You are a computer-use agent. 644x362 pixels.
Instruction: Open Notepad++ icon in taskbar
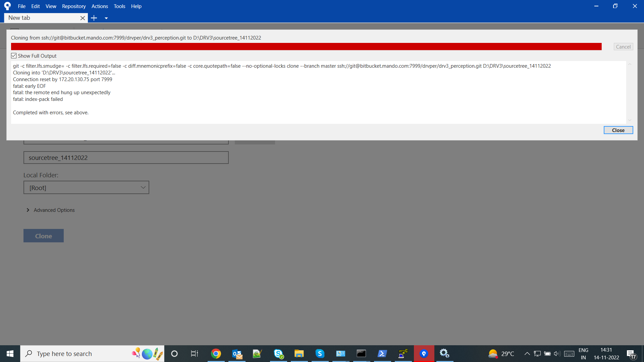pos(257,354)
